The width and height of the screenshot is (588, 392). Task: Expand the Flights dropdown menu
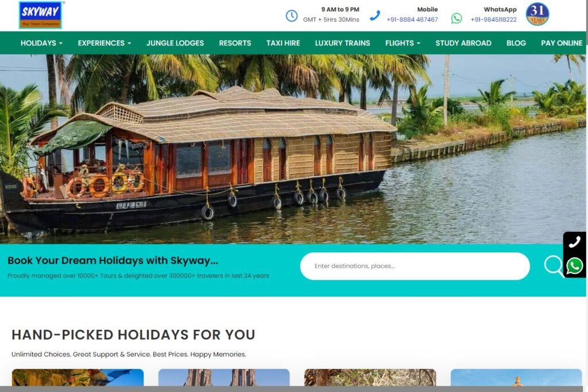point(403,43)
